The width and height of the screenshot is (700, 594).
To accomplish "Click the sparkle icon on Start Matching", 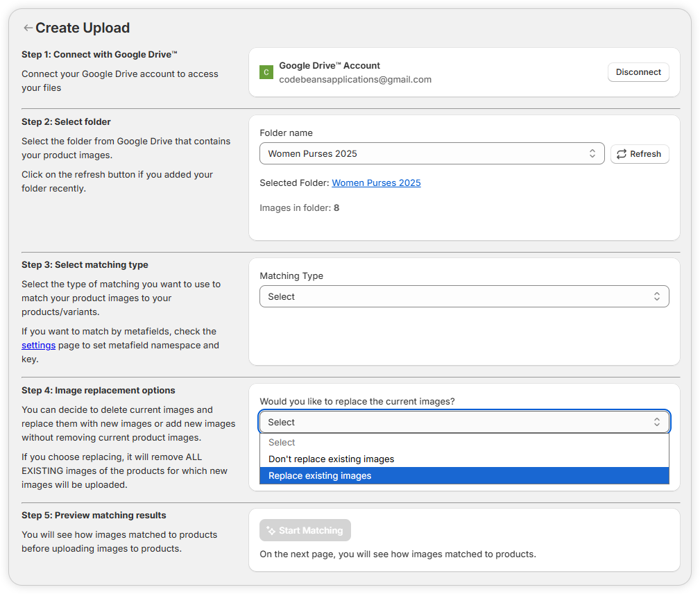I will tap(271, 531).
